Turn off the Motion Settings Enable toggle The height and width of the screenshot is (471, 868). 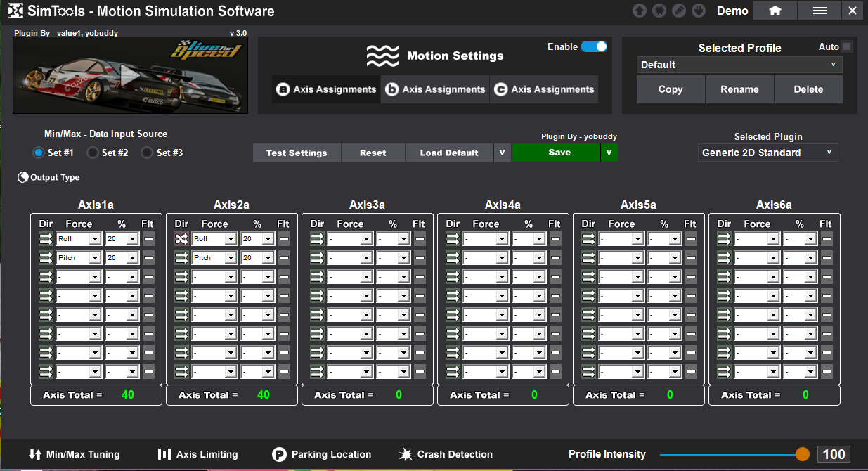tap(594, 46)
